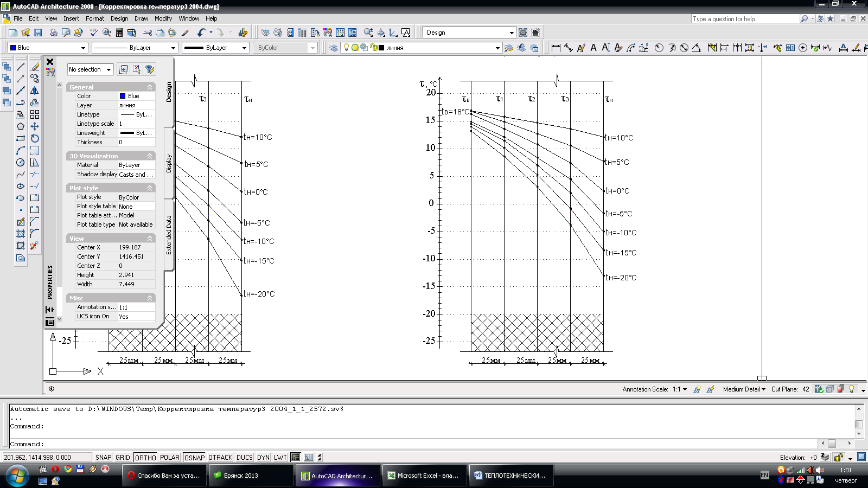This screenshot has width=868, height=488.
Task: Click the Cut Plane value
Action: click(x=806, y=389)
